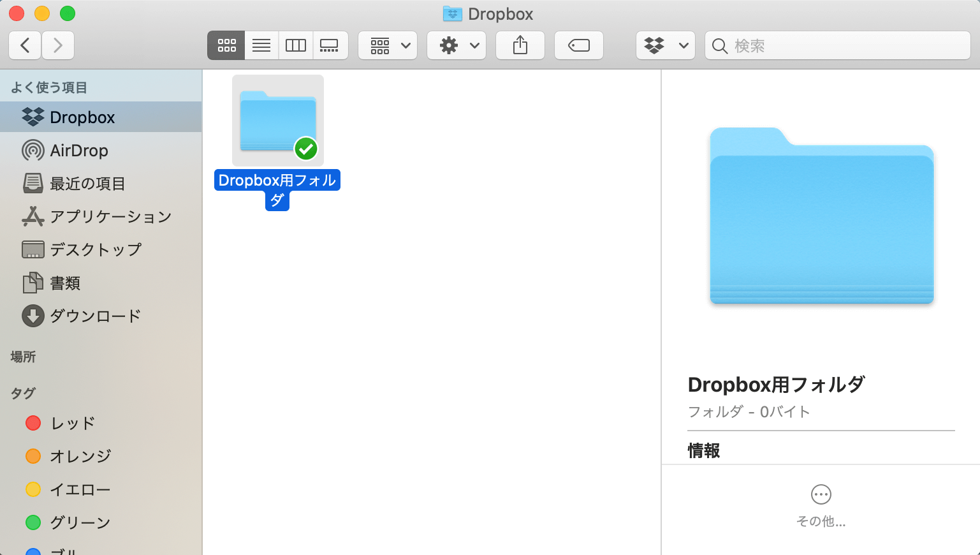Click the Dropbox用フォルダ preview title
Screen dimensions: 980x555
coord(777,385)
